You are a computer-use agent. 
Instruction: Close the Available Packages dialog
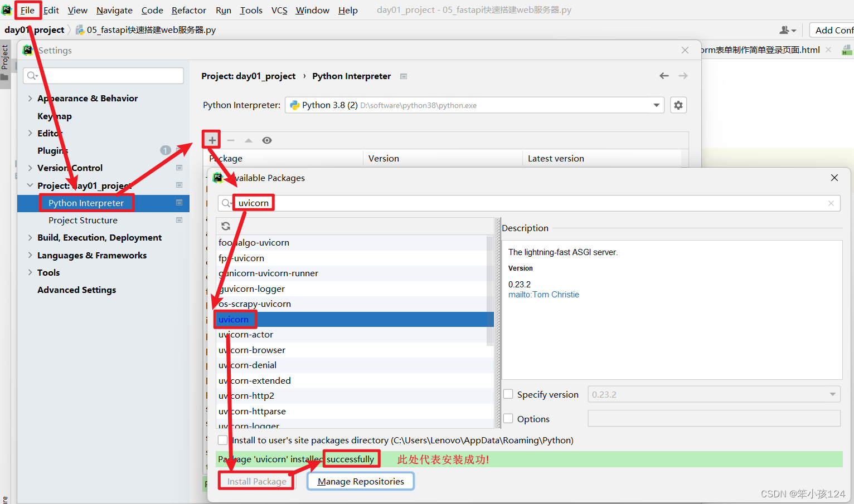[834, 178]
